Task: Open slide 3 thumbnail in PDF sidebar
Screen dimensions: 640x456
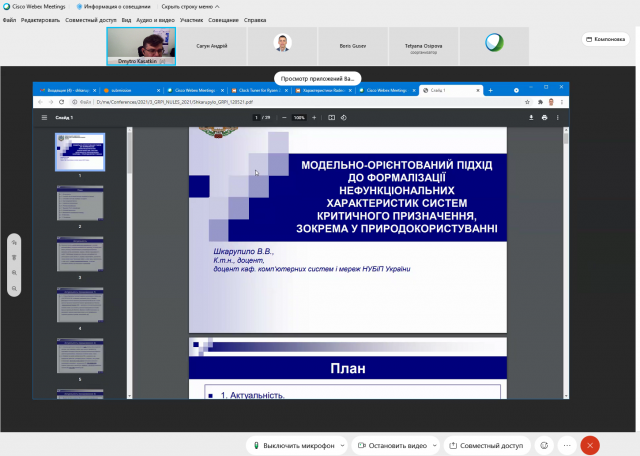Action: click(x=80, y=254)
